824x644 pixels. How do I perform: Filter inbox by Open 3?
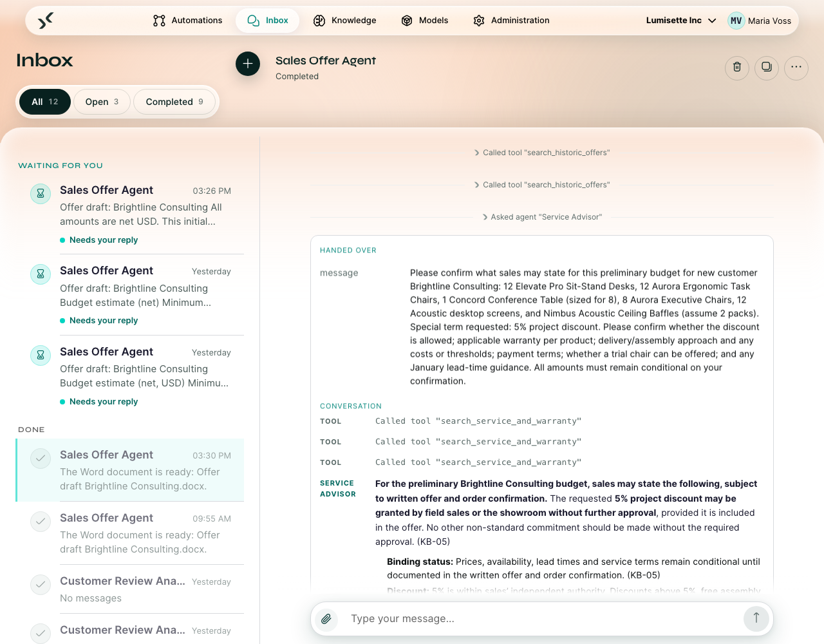102,102
